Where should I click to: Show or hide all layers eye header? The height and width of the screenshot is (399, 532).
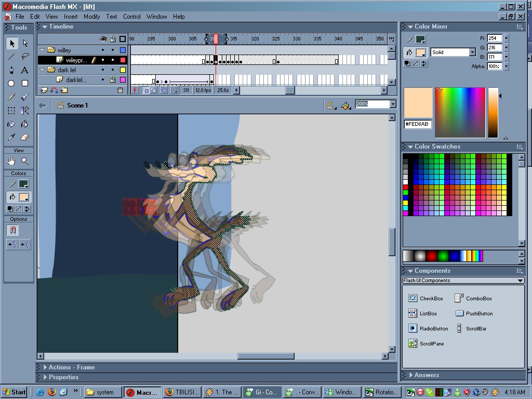click(x=103, y=39)
